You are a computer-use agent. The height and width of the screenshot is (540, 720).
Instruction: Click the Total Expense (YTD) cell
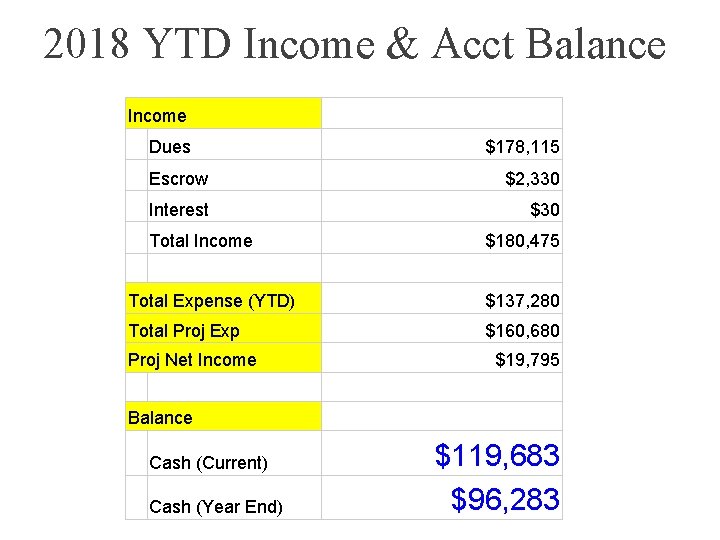[212, 300]
